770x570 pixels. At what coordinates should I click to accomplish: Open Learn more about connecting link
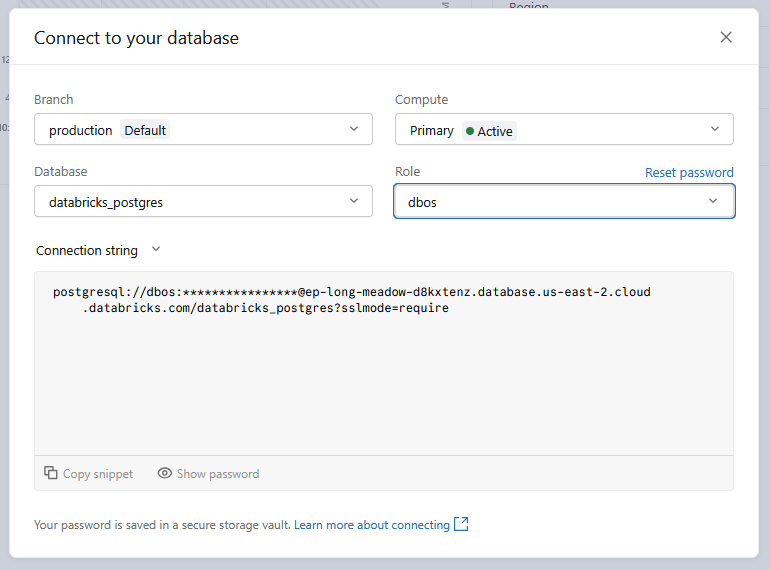pyautogui.click(x=372, y=524)
